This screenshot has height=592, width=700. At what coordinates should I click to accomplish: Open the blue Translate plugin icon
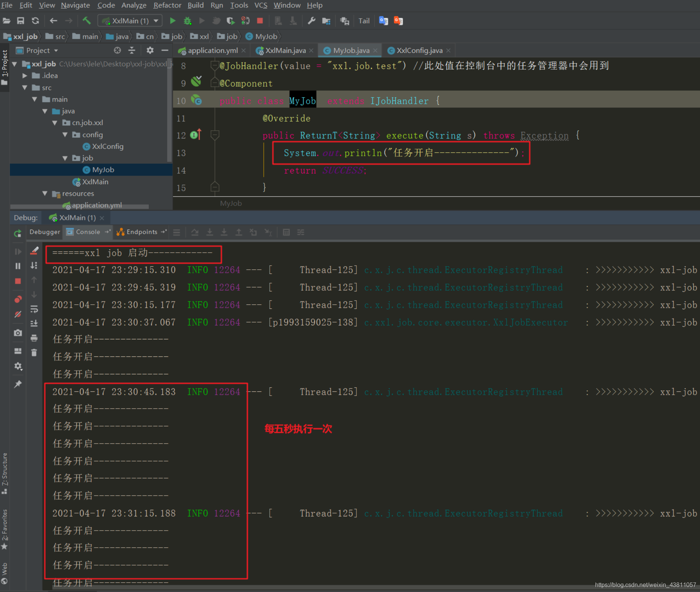pos(383,21)
